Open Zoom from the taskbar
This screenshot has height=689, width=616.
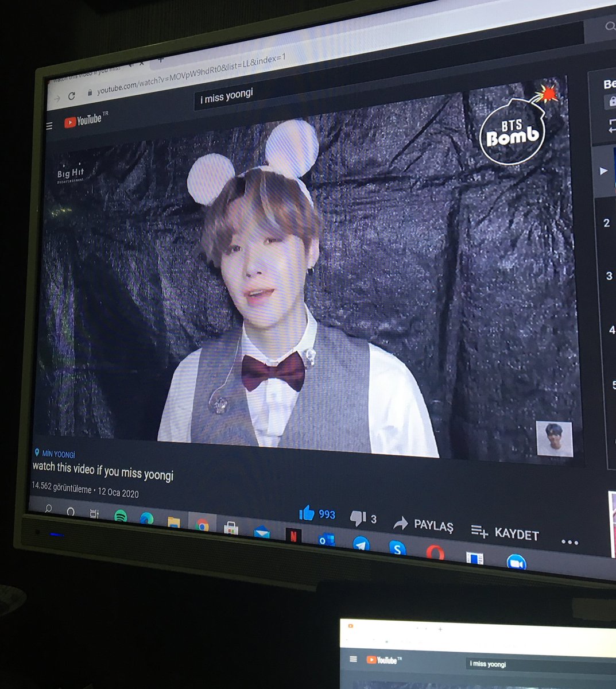tap(516, 561)
